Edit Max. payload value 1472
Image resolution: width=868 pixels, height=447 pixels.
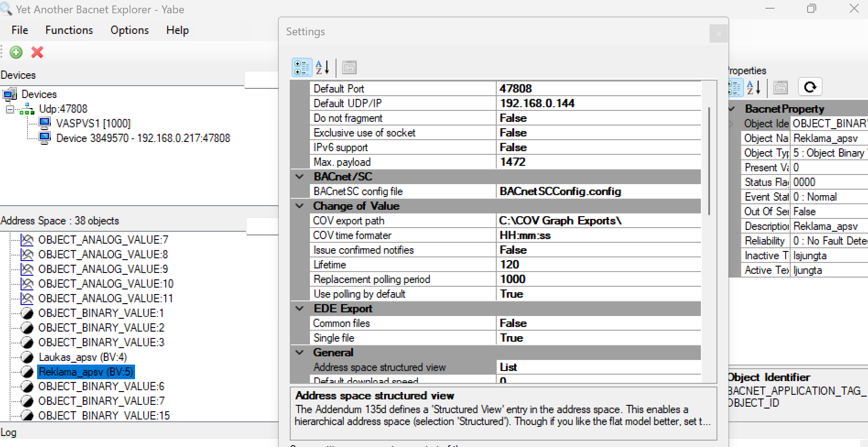[598, 162]
